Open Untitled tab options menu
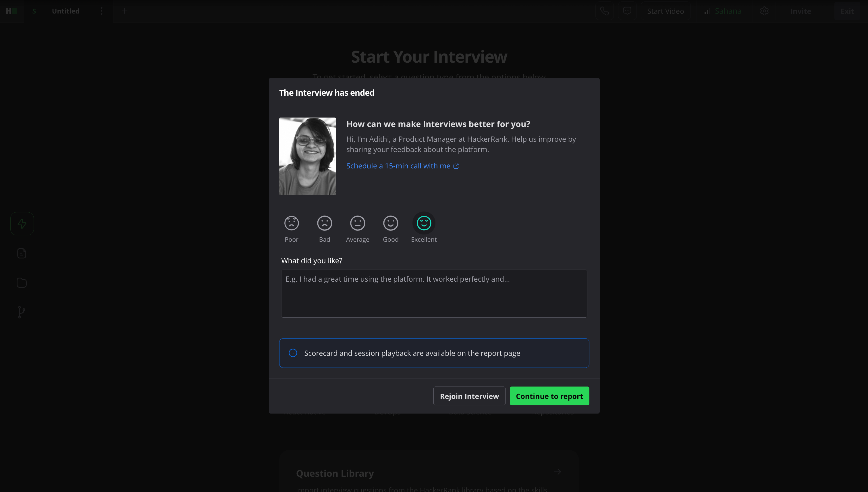868x492 pixels. pos(102,11)
